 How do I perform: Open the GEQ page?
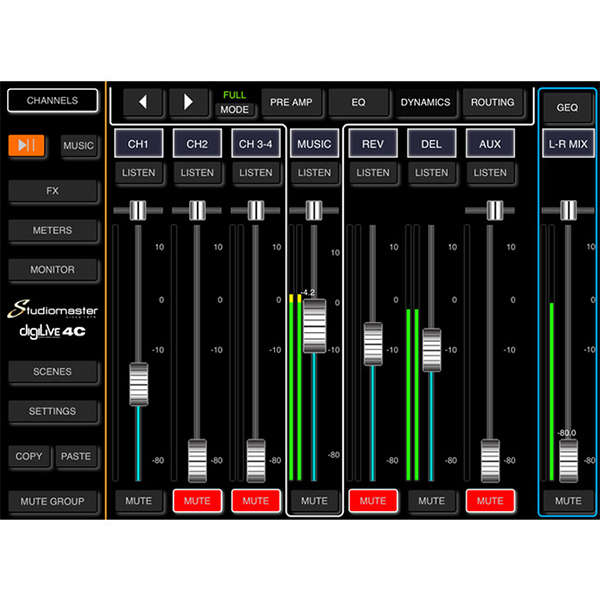(567, 108)
